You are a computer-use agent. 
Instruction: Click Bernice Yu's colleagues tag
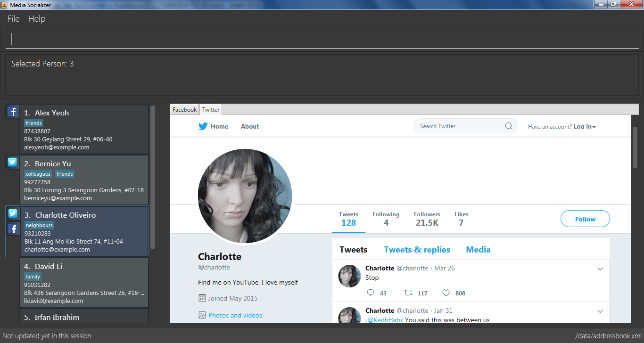38,174
